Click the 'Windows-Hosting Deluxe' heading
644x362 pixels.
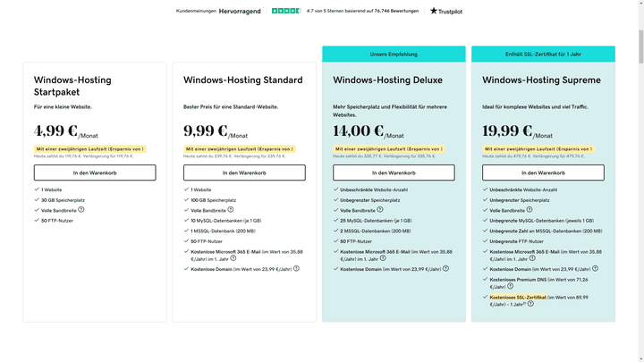coord(387,80)
